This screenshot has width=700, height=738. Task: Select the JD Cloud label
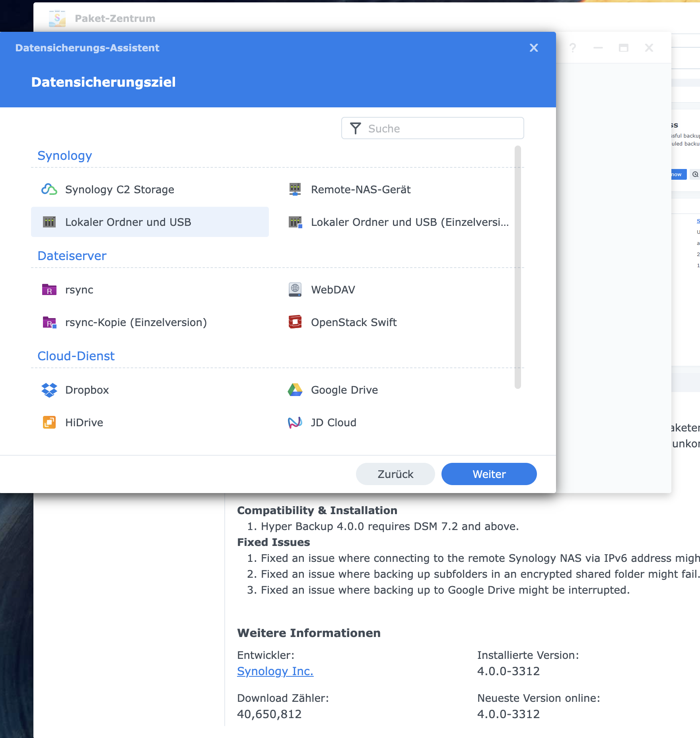click(334, 422)
